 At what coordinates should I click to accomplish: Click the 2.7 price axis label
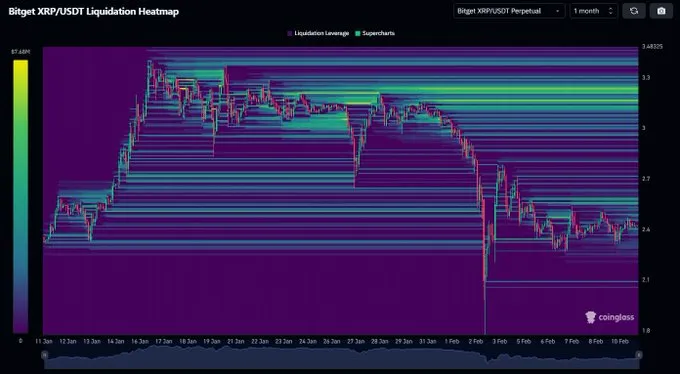[x=646, y=178]
